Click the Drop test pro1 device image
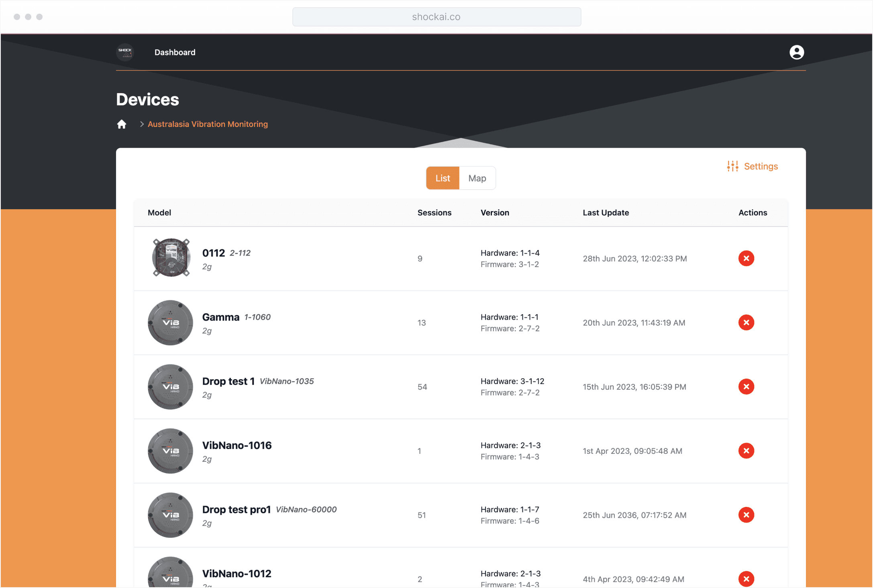The height and width of the screenshot is (588, 873). click(170, 515)
